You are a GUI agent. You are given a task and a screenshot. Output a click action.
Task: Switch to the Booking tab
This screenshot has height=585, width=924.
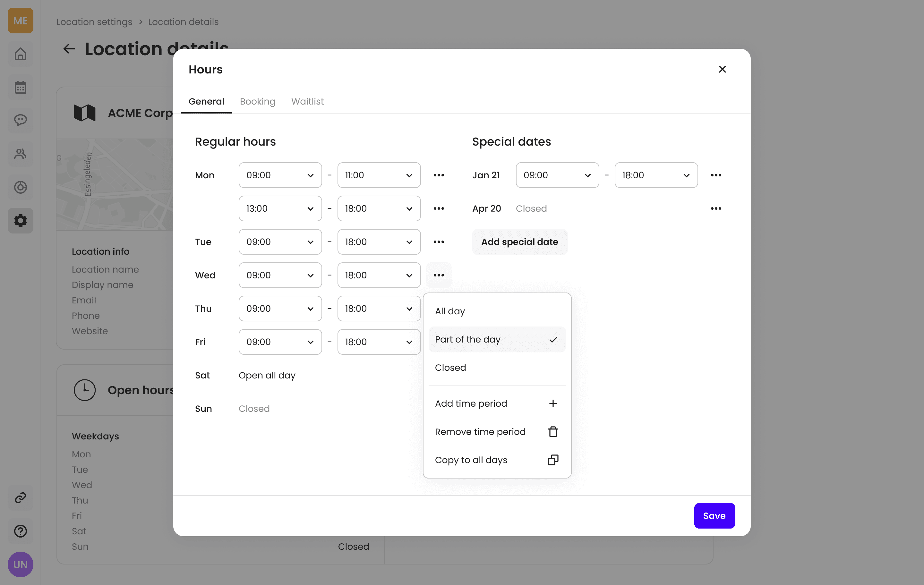(258, 102)
